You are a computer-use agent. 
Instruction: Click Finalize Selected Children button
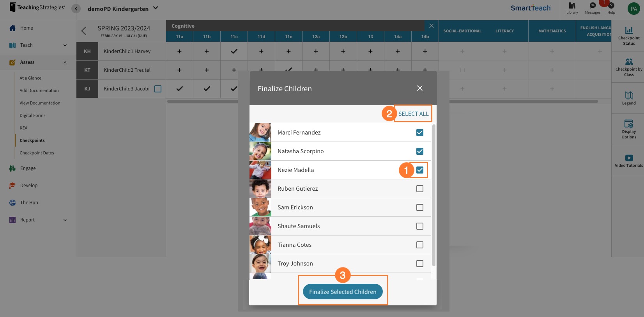tap(343, 292)
